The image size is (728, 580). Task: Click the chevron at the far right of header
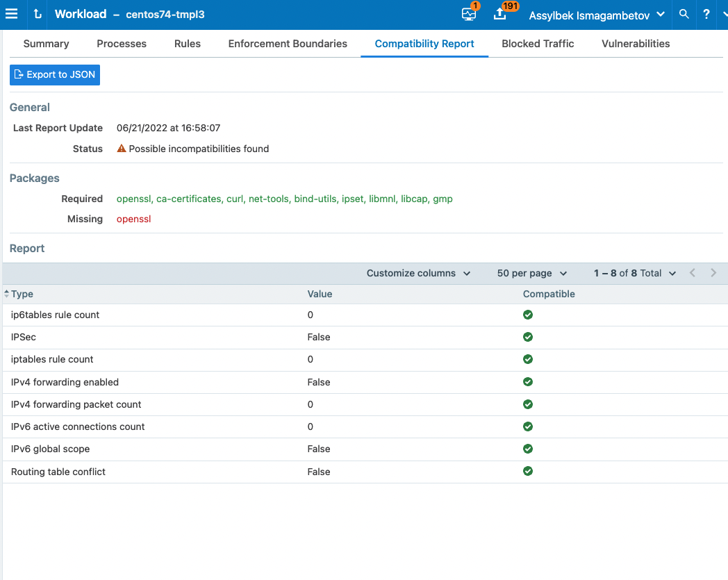click(x=724, y=15)
